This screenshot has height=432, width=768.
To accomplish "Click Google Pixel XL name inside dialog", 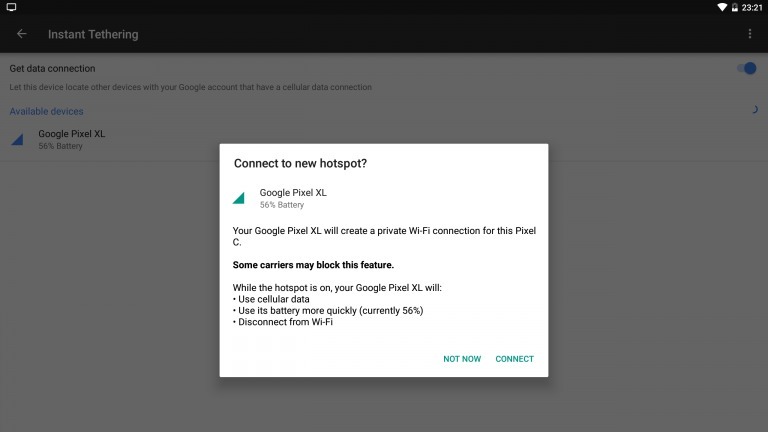I will (293, 192).
